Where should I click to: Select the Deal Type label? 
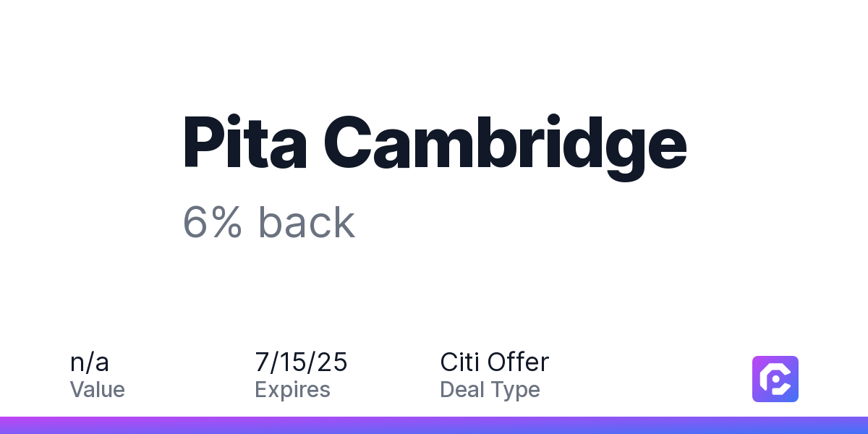click(x=490, y=391)
